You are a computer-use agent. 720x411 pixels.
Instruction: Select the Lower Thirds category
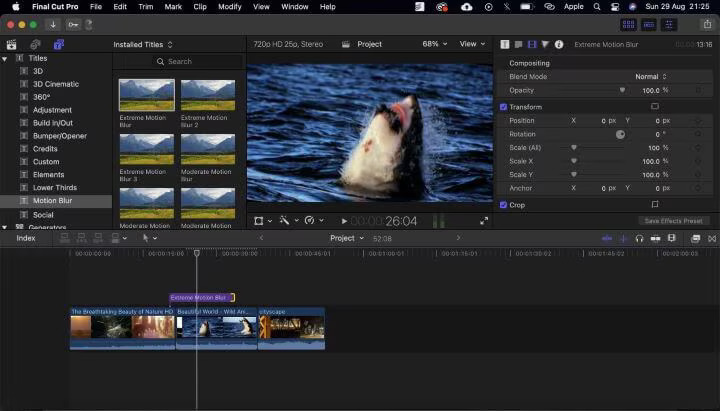tap(55, 188)
